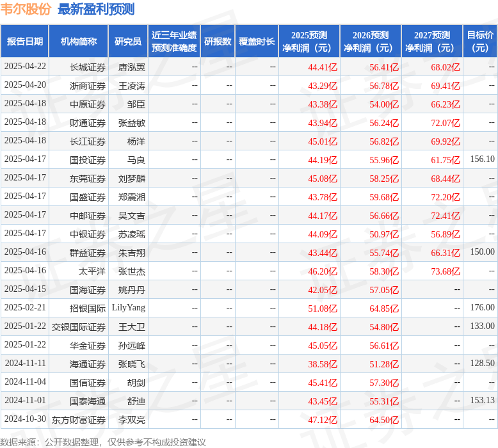This screenshot has width=498, height=448.
Task: Click the 44.41亿 profit value
Action: [323, 67]
